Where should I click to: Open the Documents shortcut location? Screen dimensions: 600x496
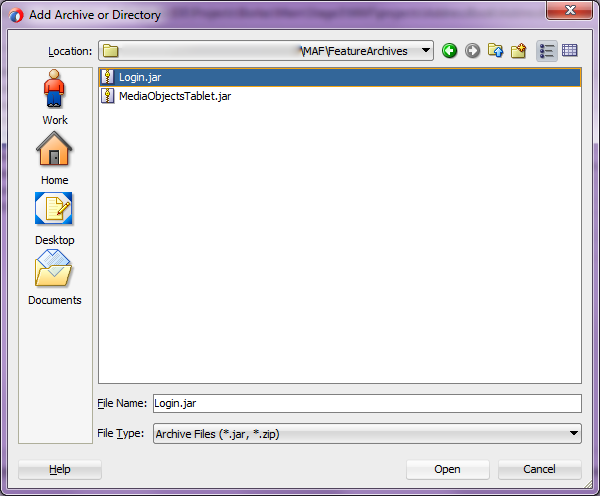(x=54, y=277)
